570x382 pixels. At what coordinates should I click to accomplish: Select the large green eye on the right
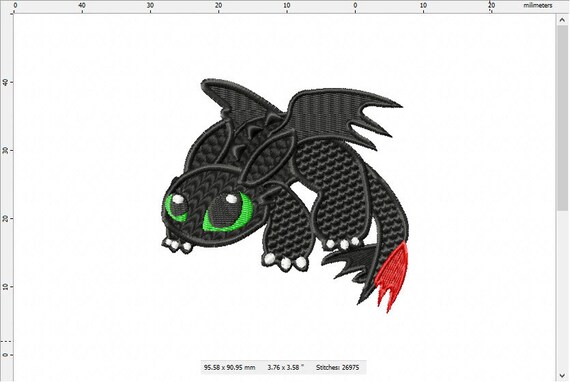pyautogui.click(x=229, y=212)
